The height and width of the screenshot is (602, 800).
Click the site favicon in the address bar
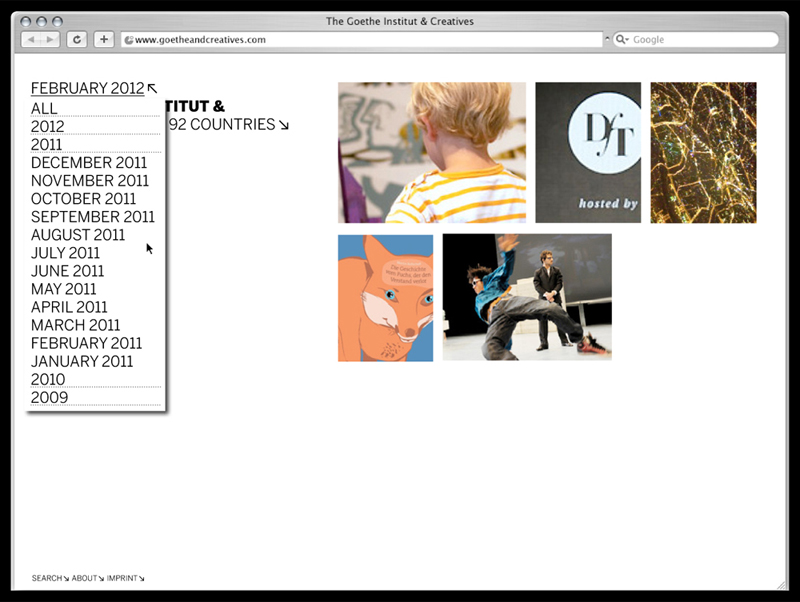pyautogui.click(x=129, y=40)
